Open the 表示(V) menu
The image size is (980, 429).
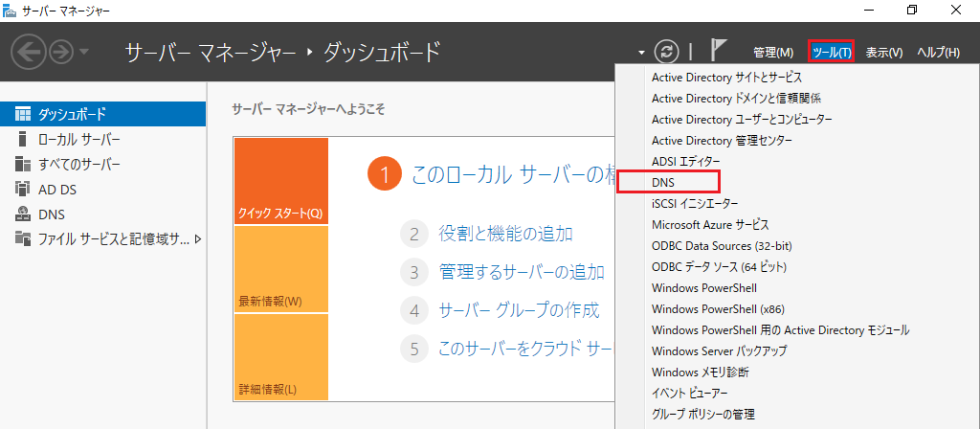(x=883, y=53)
